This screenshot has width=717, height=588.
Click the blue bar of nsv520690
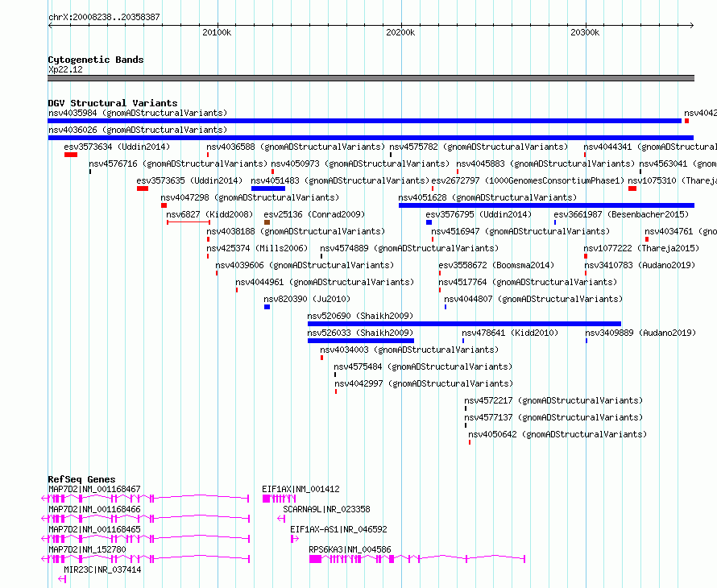pos(465,324)
